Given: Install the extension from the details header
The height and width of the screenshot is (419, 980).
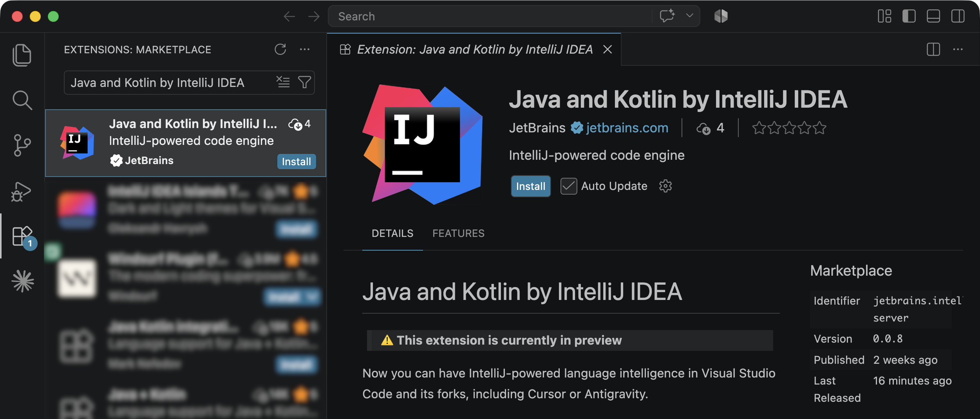Looking at the screenshot, I should (x=531, y=186).
